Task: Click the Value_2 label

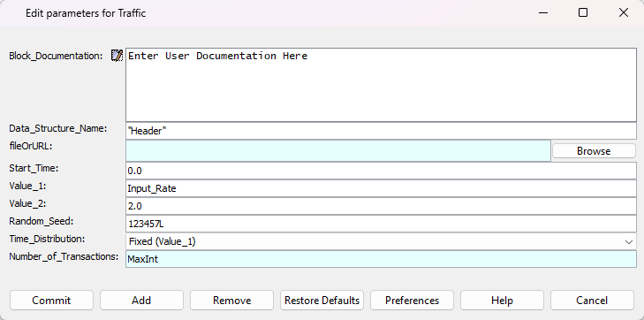Action: (x=27, y=203)
